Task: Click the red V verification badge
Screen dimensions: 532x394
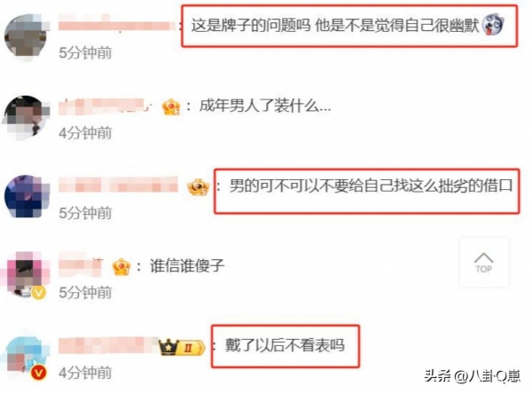Action: point(39,373)
